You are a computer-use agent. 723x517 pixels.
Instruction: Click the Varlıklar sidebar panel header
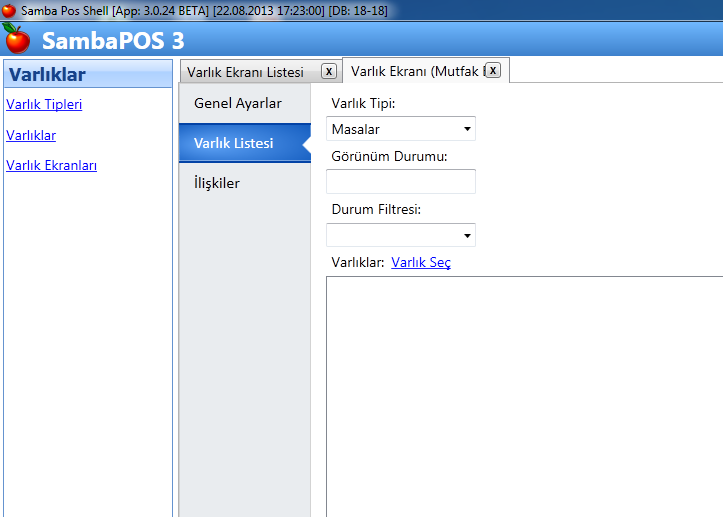(x=87, y=74)
